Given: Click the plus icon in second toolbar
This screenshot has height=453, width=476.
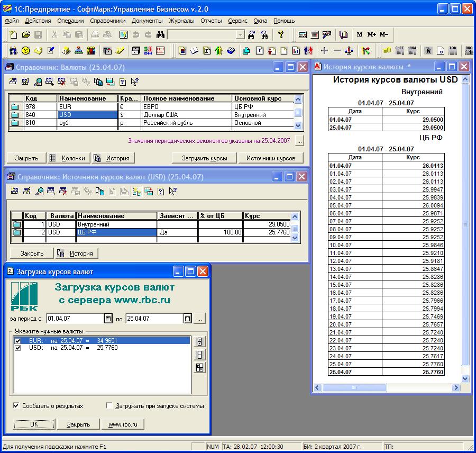Looking at the screenshot, I should [x=324, y=50].
